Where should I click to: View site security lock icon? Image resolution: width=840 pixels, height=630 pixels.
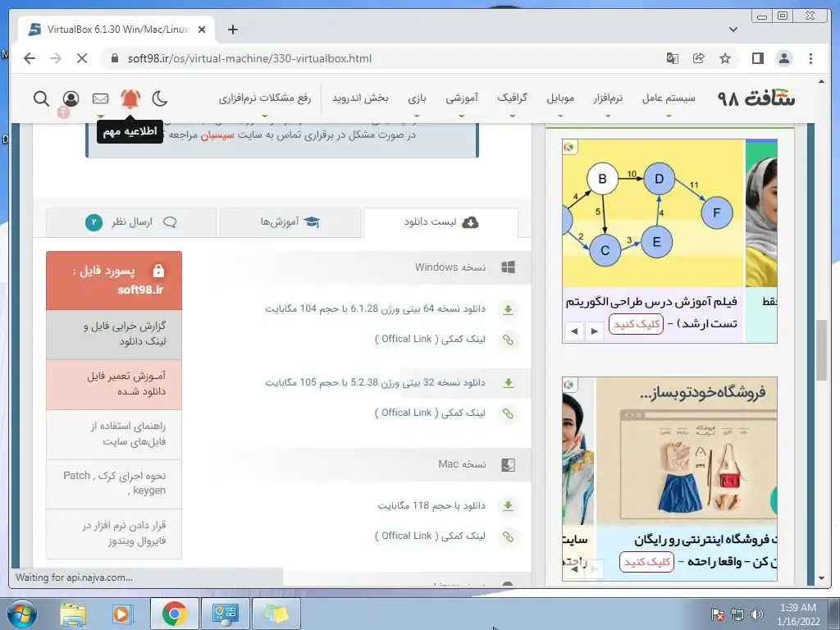tap(114, 58)
